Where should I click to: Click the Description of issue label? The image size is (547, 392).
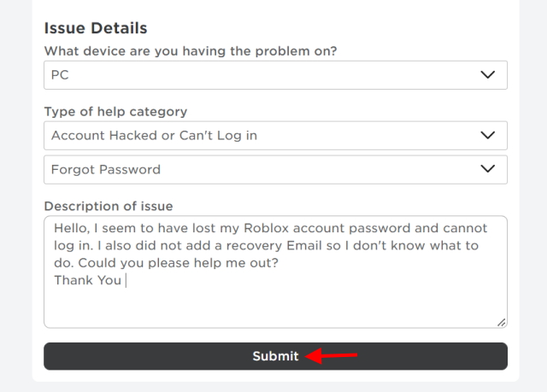[x=109, y=206]
